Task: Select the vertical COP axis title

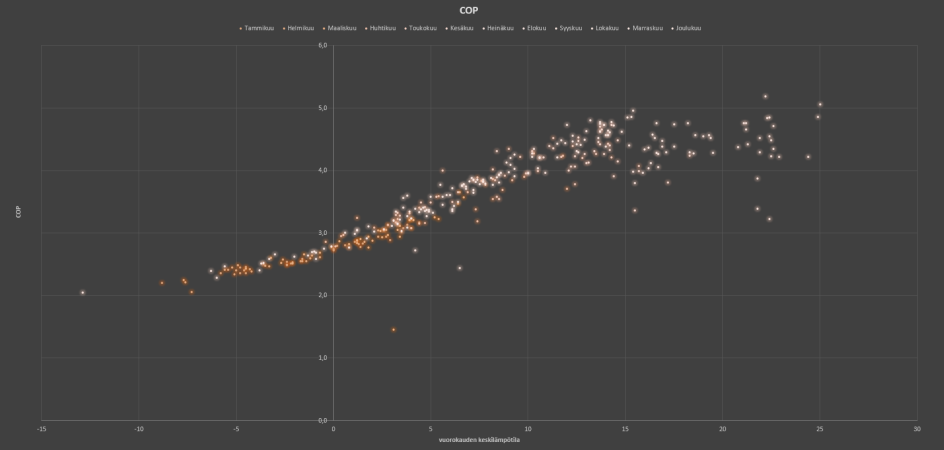Action: [x=19, y=211]
